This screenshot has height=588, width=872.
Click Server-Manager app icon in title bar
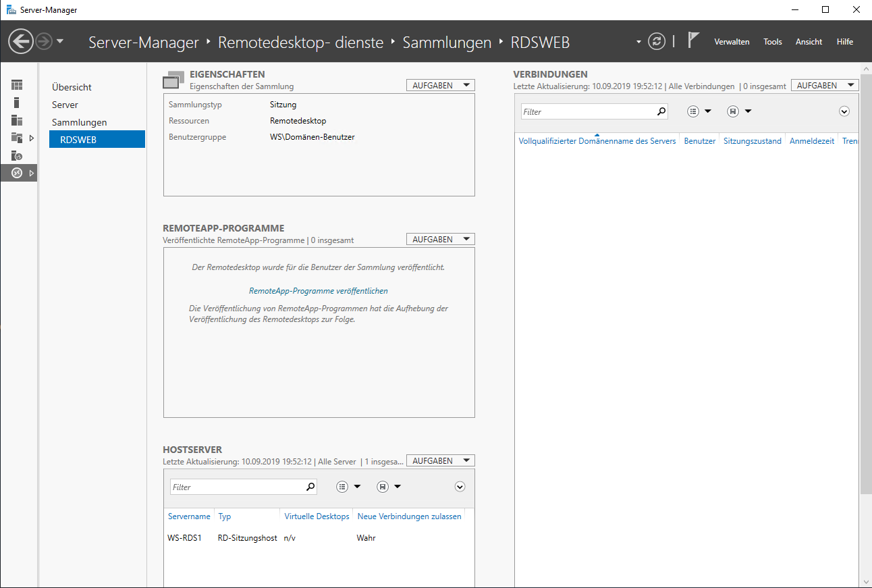click(11, 9)
